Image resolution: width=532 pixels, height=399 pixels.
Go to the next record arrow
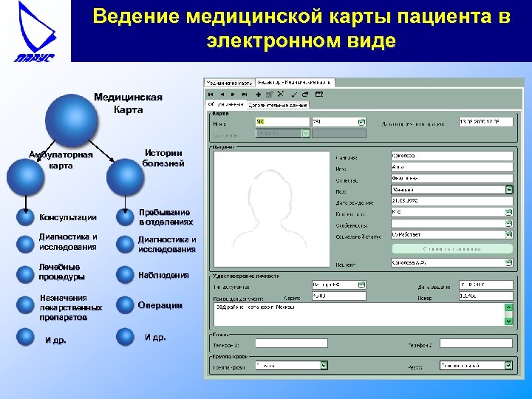[233, 95]
